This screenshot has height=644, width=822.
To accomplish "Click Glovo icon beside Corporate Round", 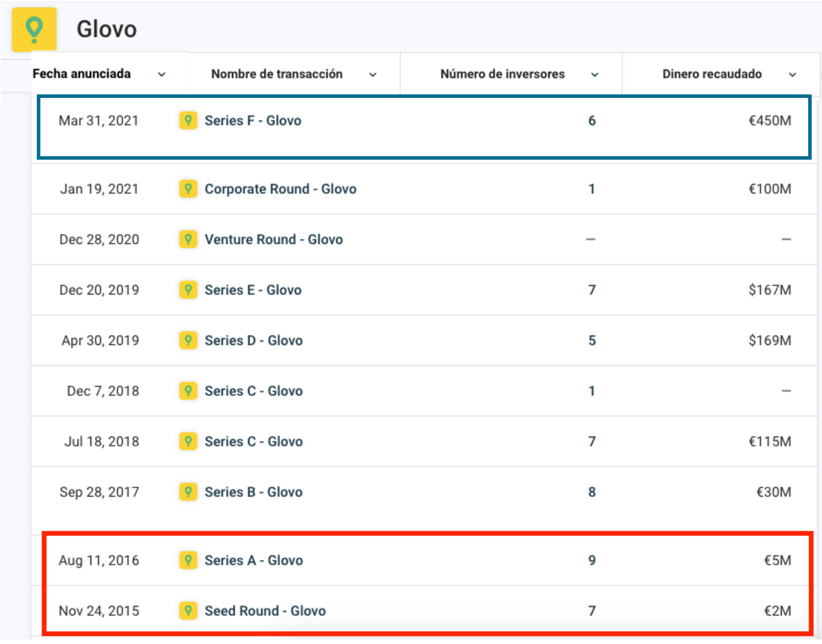I will pyautogui.click(x=188, y=189).
